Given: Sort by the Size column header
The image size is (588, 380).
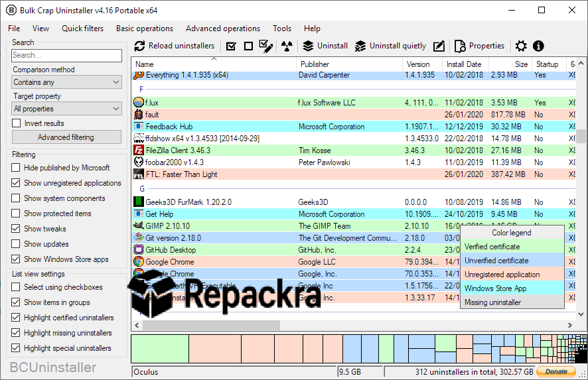Looking at the screenshot, I should pyautogui.click(x=510, y=64).
